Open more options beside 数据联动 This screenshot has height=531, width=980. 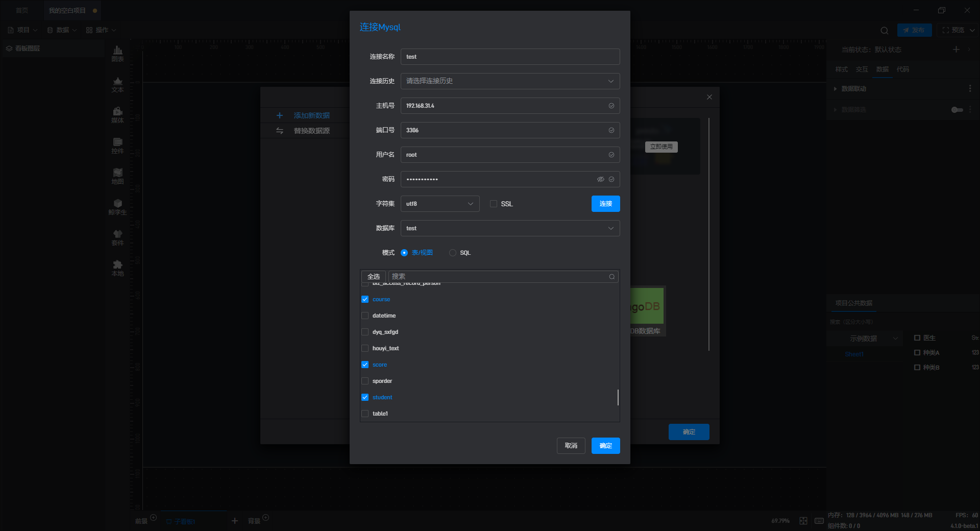[970, 88]
